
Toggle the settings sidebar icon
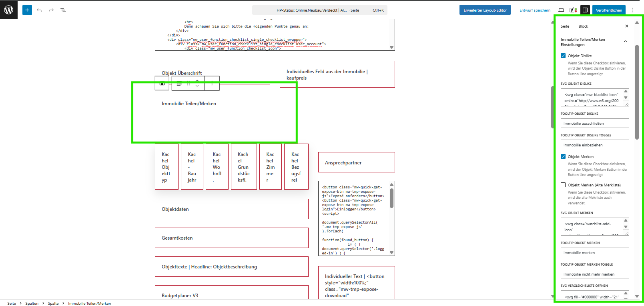point(585,10)
